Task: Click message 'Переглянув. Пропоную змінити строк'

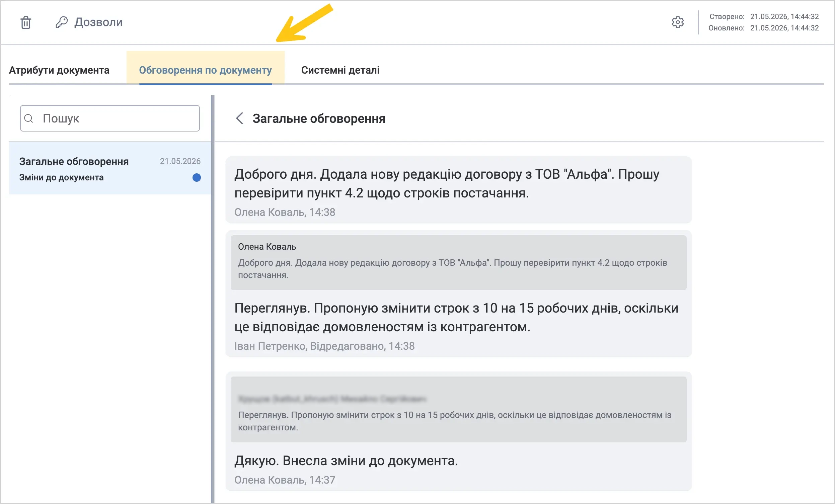Action: (x=456, y=317)
